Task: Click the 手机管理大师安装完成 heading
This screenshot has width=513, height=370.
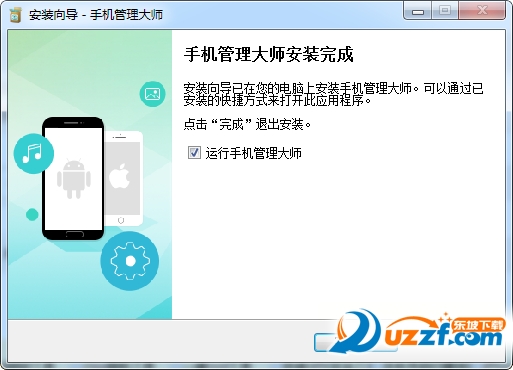Action: coord(268,54)
